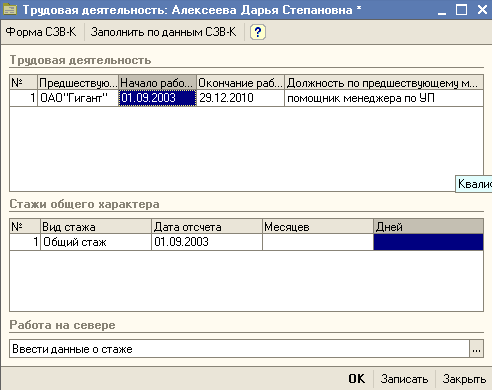492x390 pixels.
Task: Click the window icon in title bar
Action: point(10,10)
